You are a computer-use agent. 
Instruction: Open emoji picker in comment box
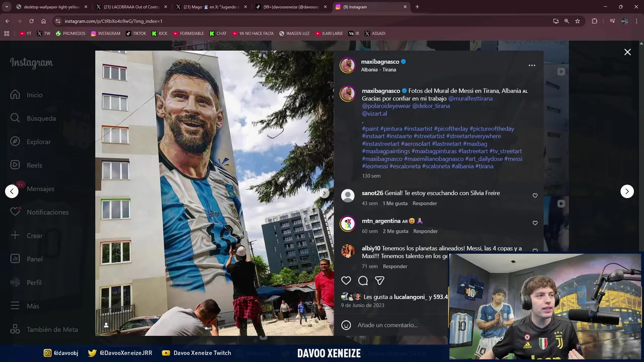coord(346,325)
